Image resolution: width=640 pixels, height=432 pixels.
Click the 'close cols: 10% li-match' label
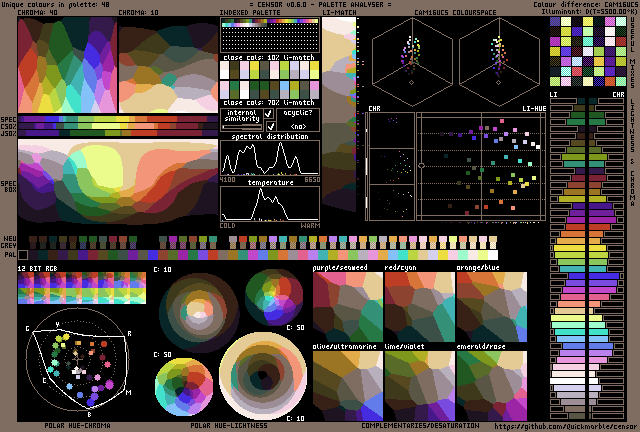269,57
